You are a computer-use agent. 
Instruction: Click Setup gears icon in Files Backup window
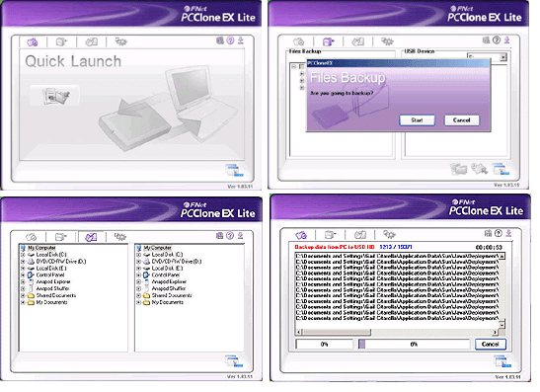click(387, 41)
